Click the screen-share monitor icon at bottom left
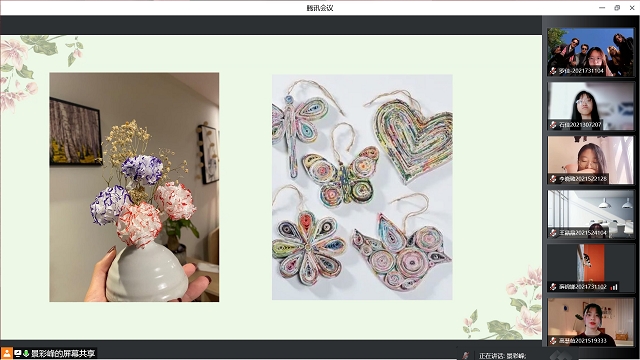640x360 pixels. click(x=18, y=353)
